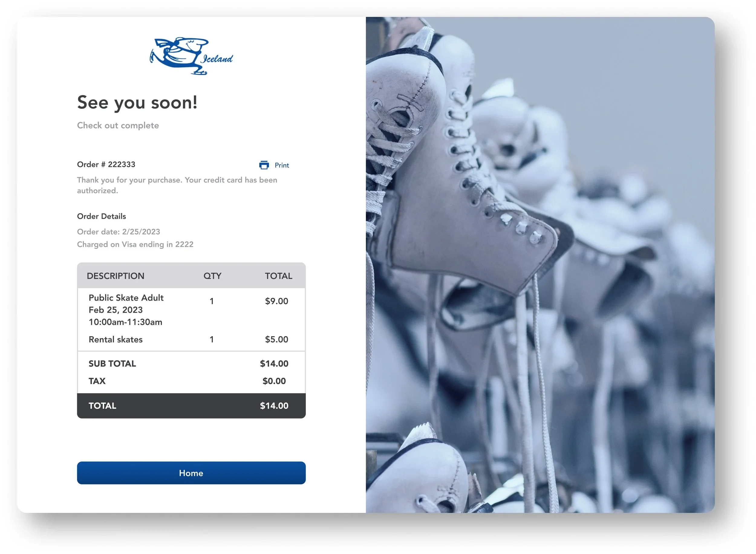Click the See you soon! heading
The image size is (756, 554).
(x=137, y=103)
